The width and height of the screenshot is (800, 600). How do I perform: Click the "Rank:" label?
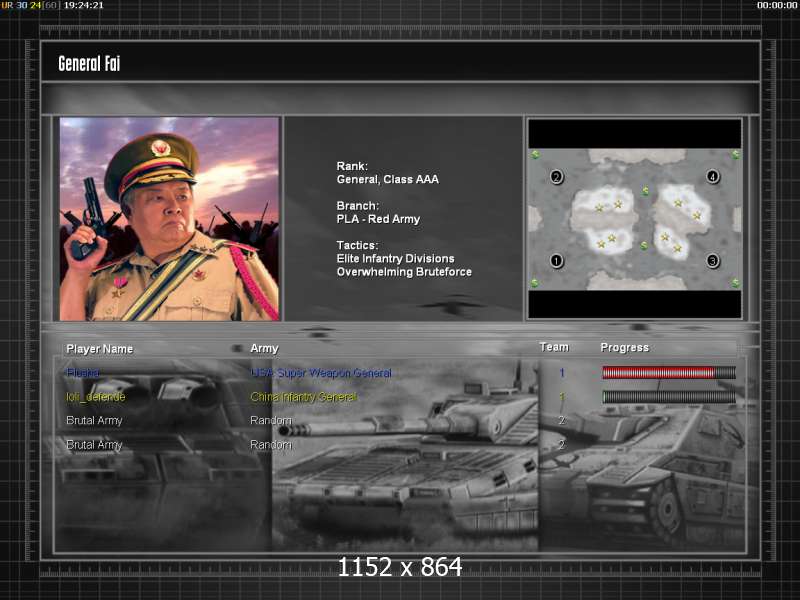(x=352, y=166)
